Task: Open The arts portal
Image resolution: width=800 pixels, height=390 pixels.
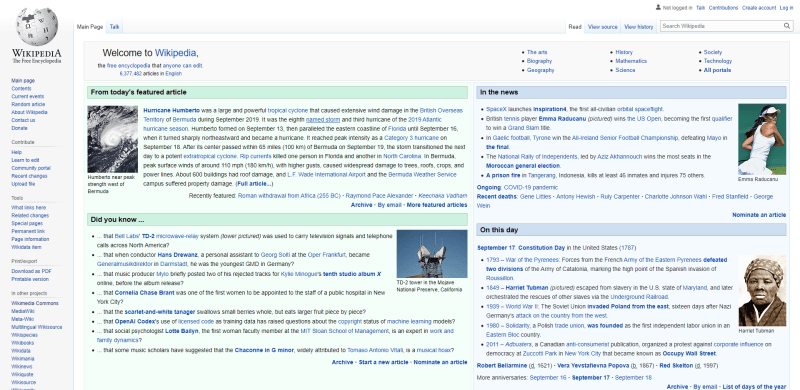Action: 537,52
